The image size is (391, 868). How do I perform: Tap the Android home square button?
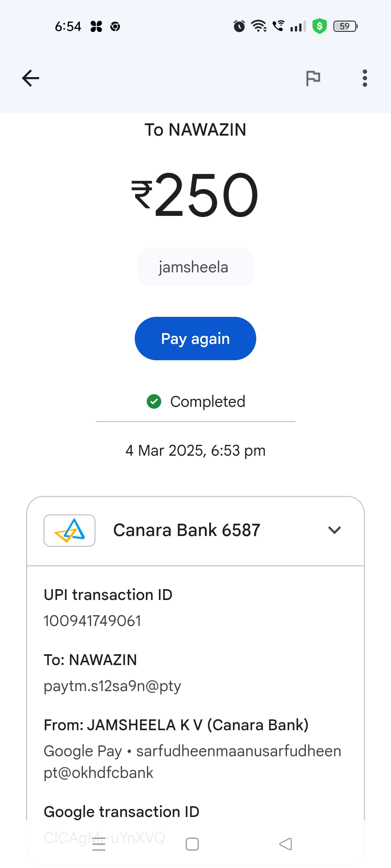click(x=192, y=844)
